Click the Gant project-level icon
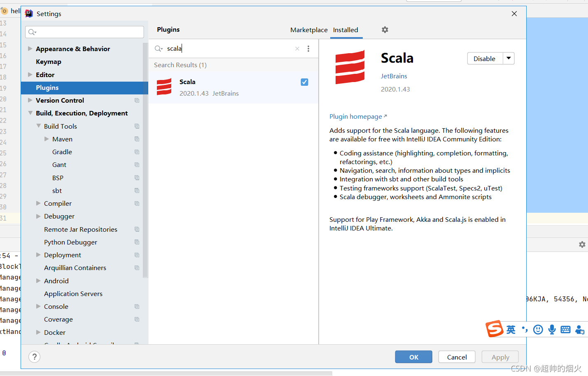 (x=137, y=165)
